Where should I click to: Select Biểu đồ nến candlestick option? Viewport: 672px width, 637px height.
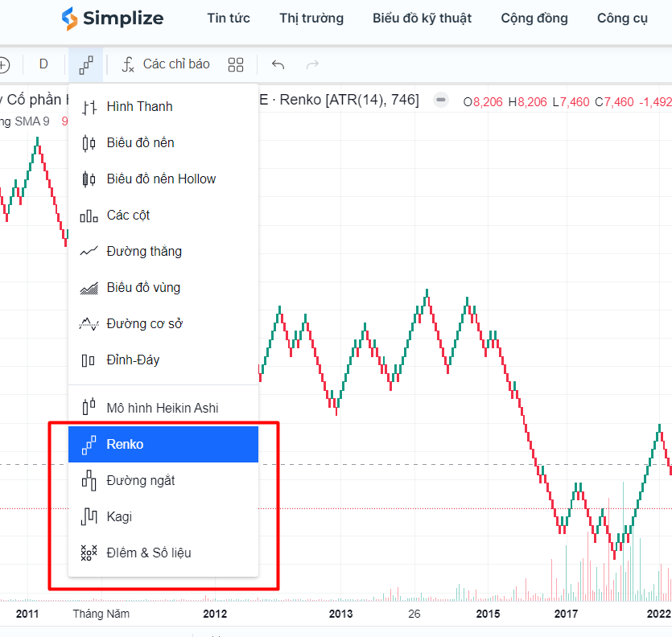click(x=140, y=142)
